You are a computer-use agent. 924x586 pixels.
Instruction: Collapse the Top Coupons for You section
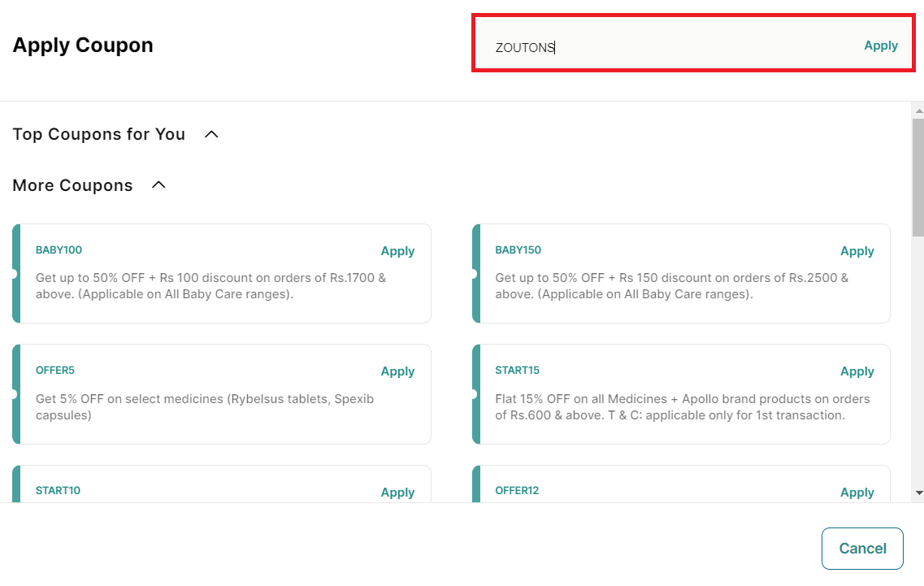211,134
